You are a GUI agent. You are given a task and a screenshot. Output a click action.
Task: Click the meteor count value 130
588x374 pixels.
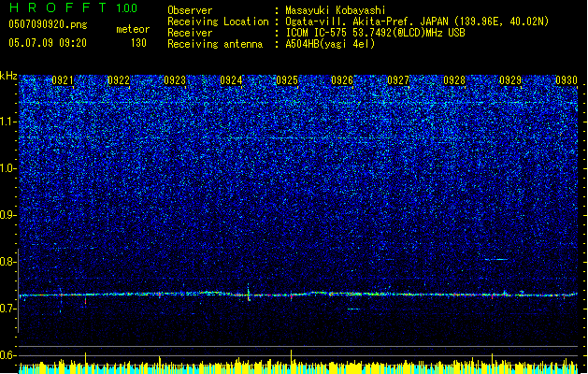coord(138,43)
